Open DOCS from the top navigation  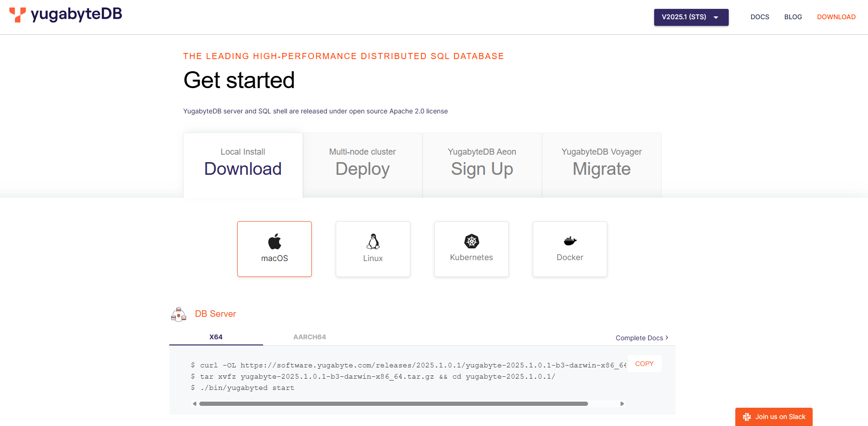click(x=760, y=17)
